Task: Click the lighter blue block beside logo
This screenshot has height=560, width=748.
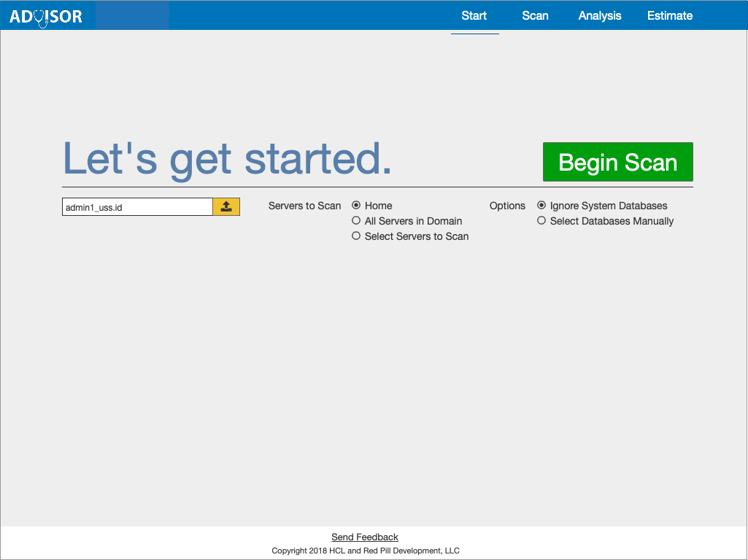Action: (132, 15)
